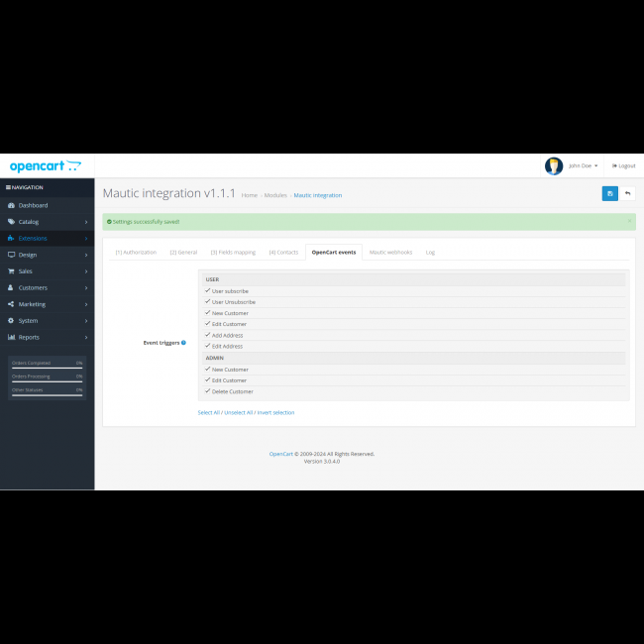
Task: Expand the Marketing sidebar menu
Action: (x=32, y=304)
